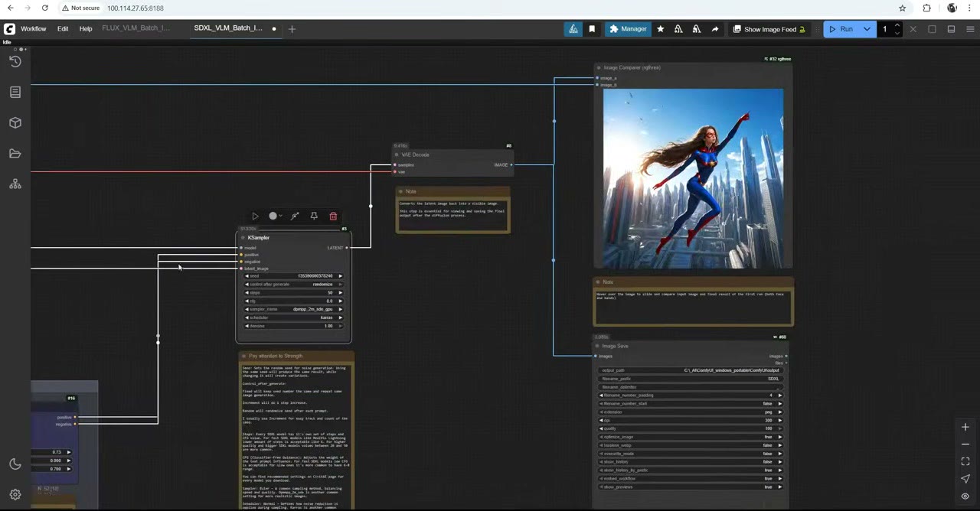
Task: Increase KSampler steps value arrow
Action: coord(340,293)
